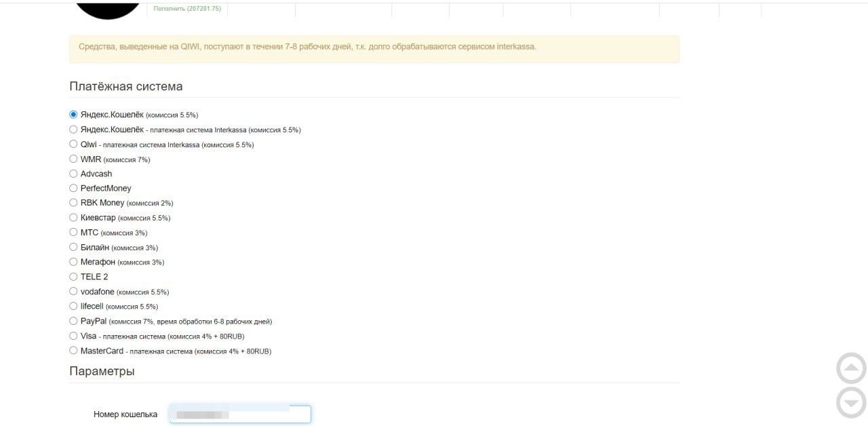Select PayPal payment radio button
Screen dimensions: 868x426
point(73,321)
